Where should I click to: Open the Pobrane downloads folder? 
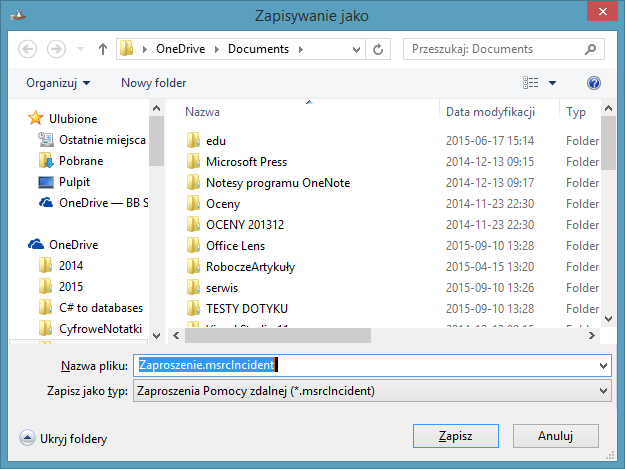click(x=80, y=160)
